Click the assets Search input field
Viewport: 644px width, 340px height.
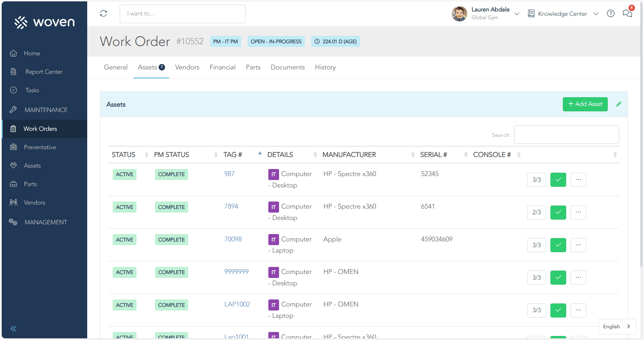tap(567, 135)
